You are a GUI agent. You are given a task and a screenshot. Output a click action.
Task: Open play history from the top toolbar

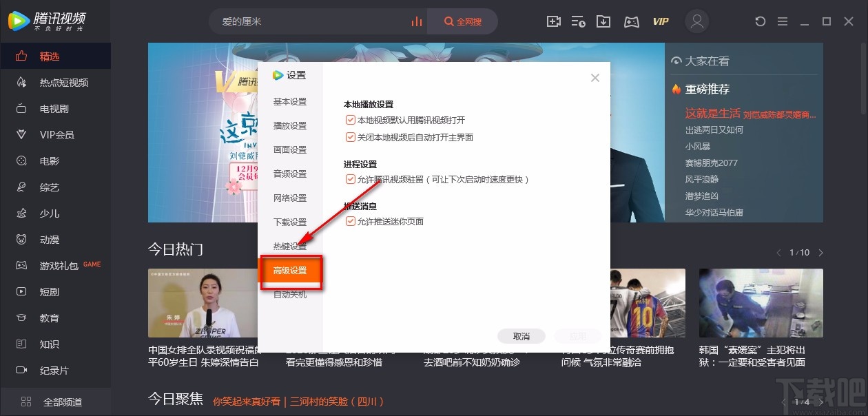[579, 21]
